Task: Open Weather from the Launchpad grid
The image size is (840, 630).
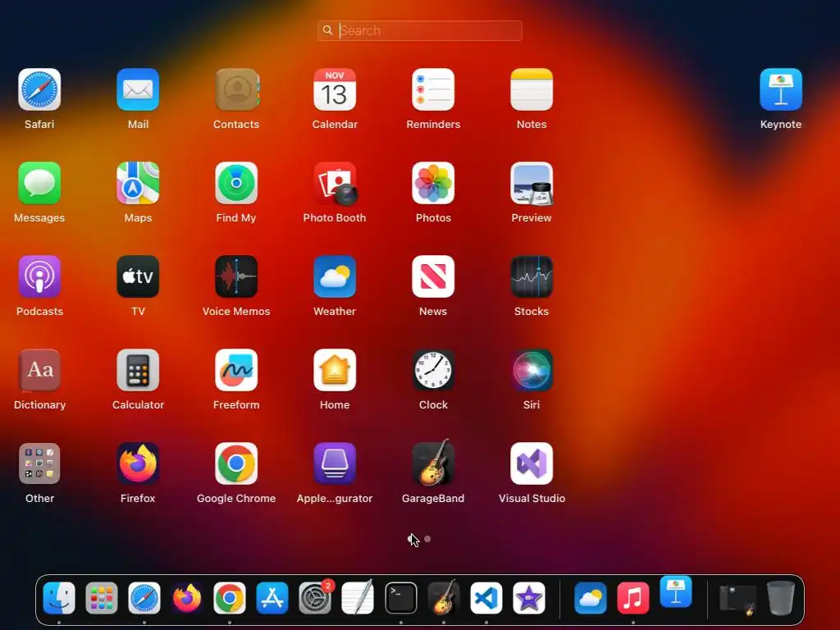Action: [x=335, y=276]
